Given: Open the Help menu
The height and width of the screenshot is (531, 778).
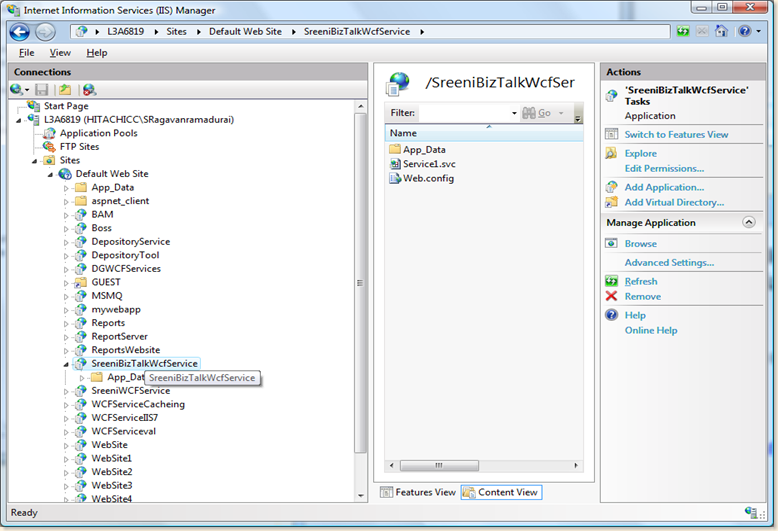Looking at the screenshot, I should tap(97, 53).
